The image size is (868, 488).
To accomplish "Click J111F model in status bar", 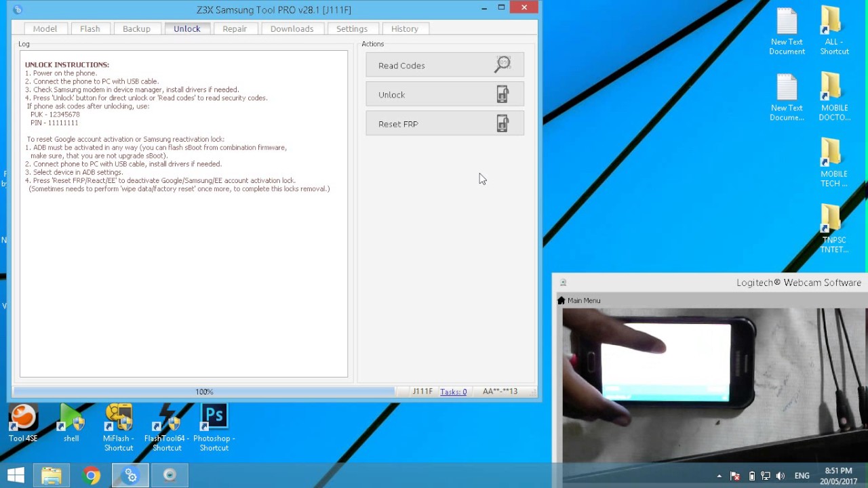I will point(422,392).
